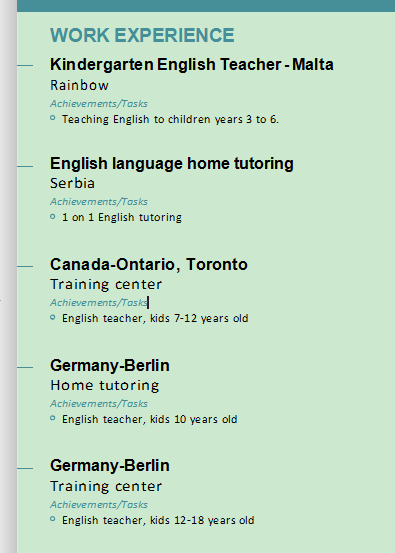
Task: Click the text Teaching English to children years 3 to 6
Action: [x=170, y=120]
